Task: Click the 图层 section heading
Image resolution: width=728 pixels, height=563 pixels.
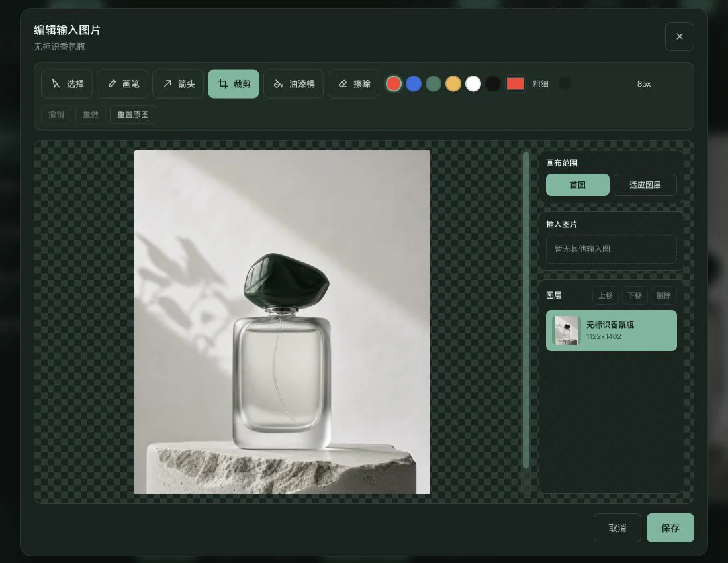Action: point(554,295)
